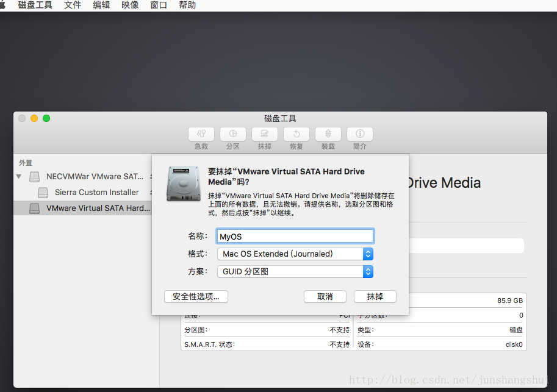557x392 pixels.
Task: Click the 磁盘 type value
Action: pos(516,330)
